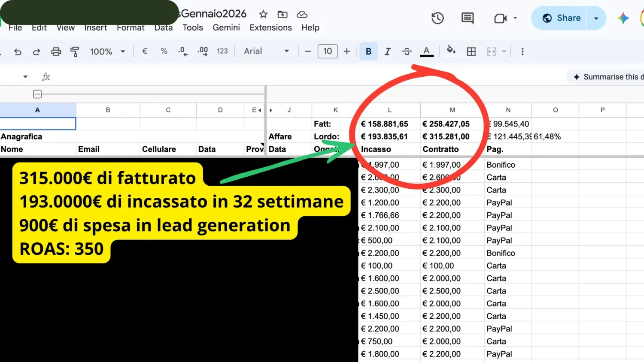Expand hidden columns arrow after column E
Viewport: 644px width, 362px height.
click(x=259, y=110)
